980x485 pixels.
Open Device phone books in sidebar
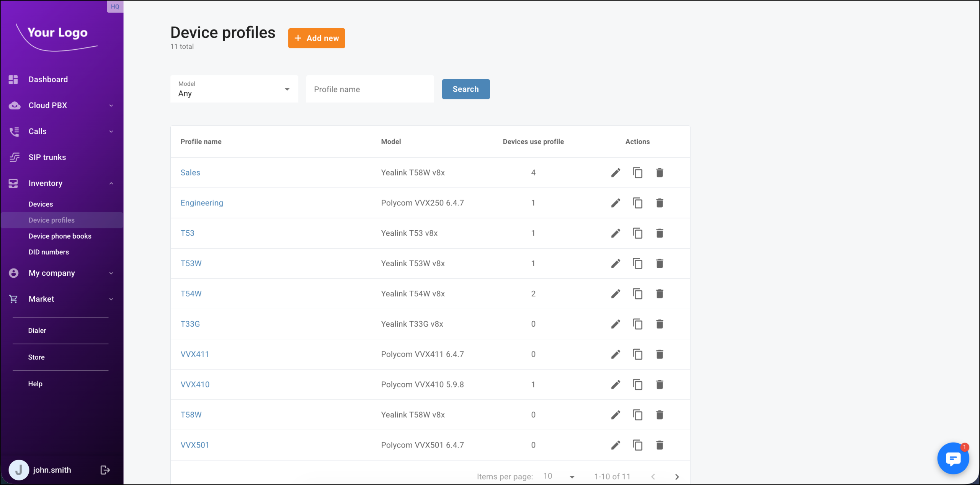[x=60, y=236]
